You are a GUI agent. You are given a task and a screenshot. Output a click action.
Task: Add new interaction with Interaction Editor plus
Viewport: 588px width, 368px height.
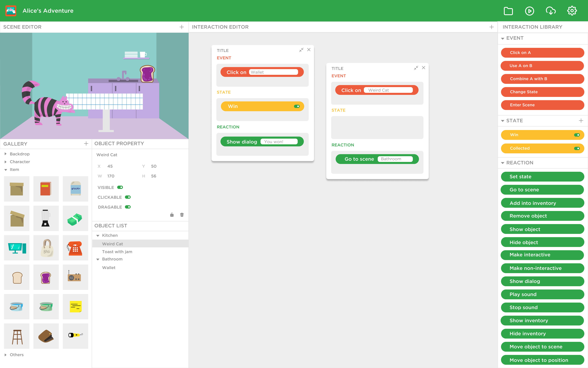(491, 27)
